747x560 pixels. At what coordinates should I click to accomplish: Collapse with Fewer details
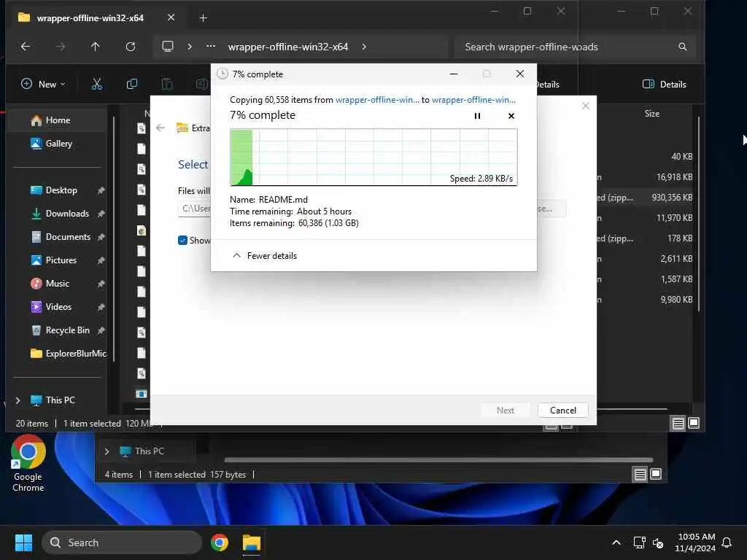tap(264, 256)
